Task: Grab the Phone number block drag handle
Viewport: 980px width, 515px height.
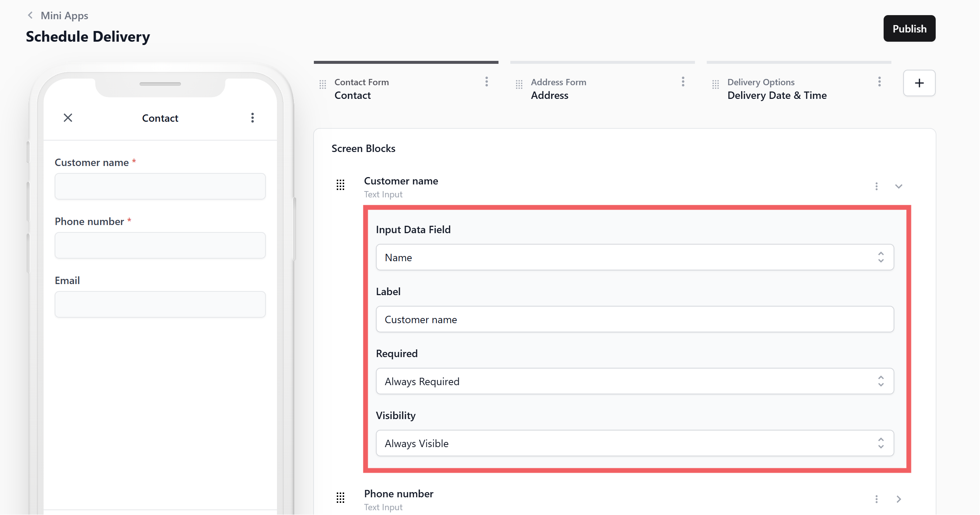Action: (340, 498)
